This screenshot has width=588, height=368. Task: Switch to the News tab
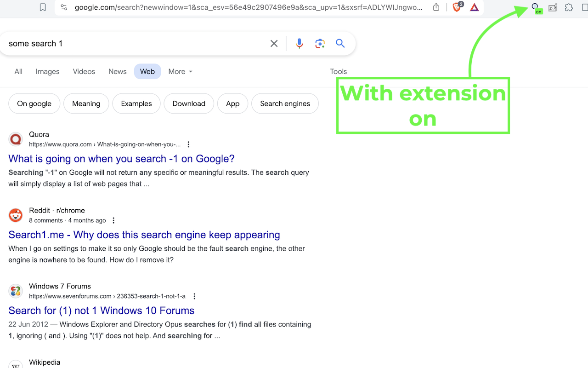point(118,71)
